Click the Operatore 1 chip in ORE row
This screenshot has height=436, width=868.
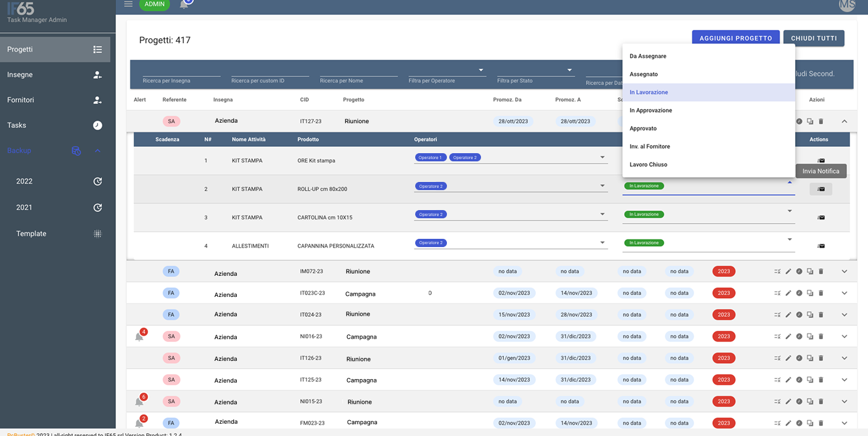(430, 157)
